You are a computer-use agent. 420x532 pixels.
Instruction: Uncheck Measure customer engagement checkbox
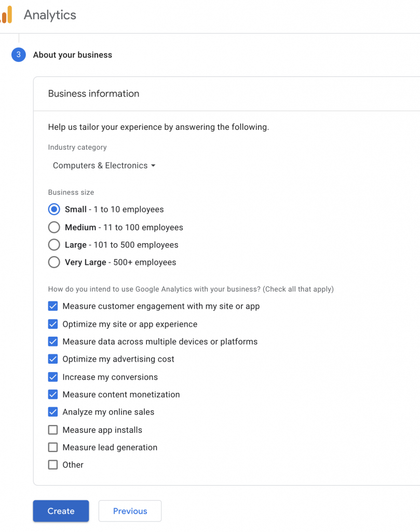click(x=52, y=306)
